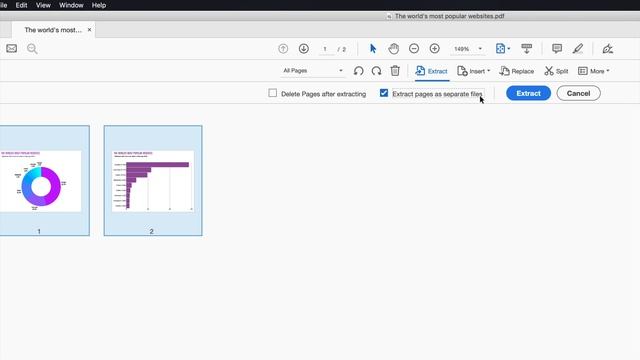Open the More options dropdown

coord(593,71)
